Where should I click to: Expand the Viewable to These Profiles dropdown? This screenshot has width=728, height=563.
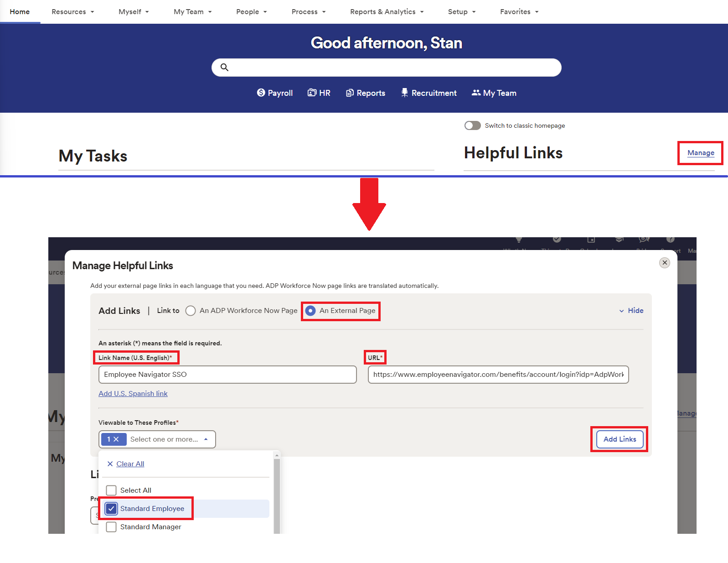tap(206, 439)
